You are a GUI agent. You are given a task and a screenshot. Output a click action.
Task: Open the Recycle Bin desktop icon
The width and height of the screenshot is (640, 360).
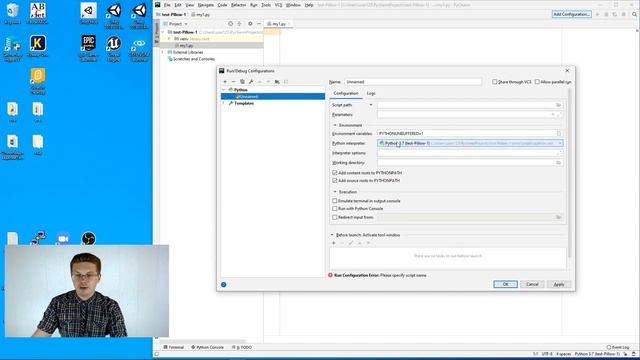pos(12,13)
